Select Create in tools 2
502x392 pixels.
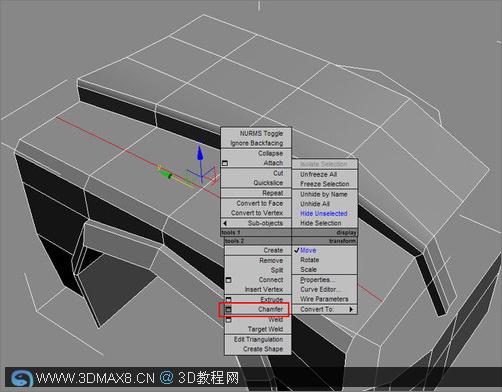[x=273, y=250]
